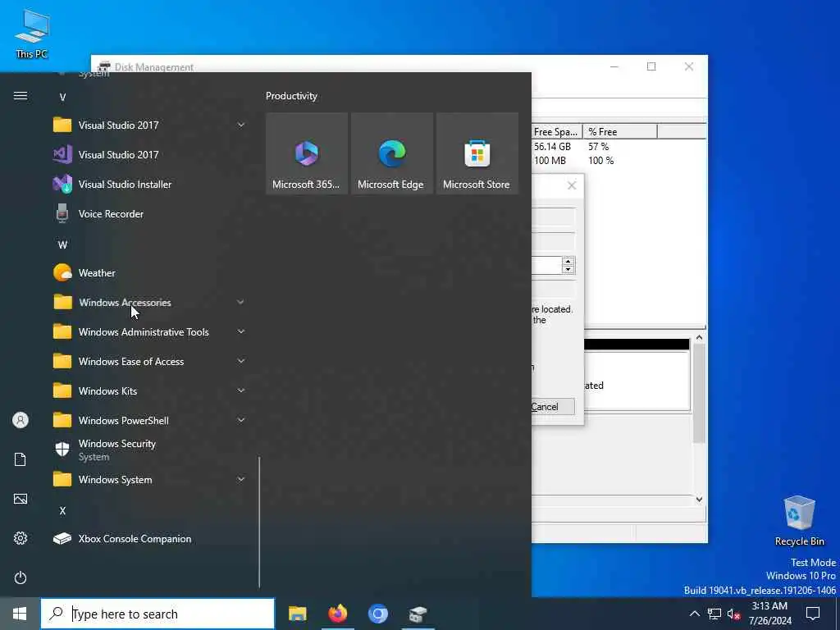Open user account icon in Start sidebar

(x=21, y=420)
